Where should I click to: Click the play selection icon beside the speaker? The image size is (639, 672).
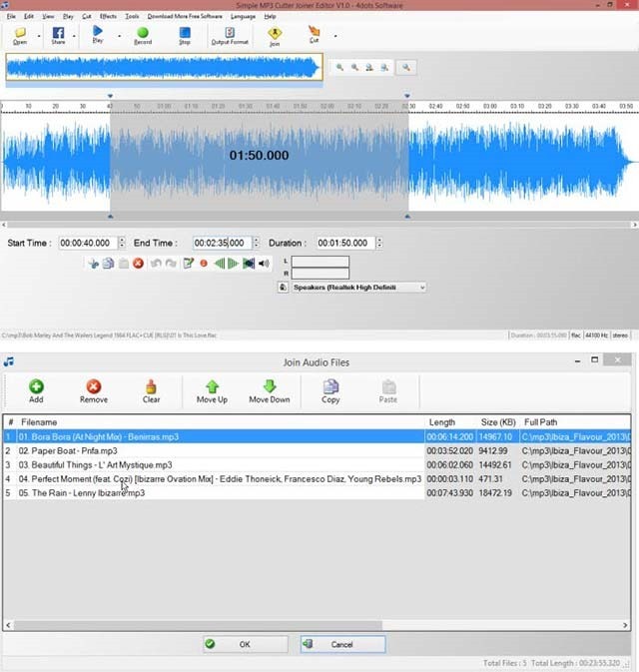[249, 264]
